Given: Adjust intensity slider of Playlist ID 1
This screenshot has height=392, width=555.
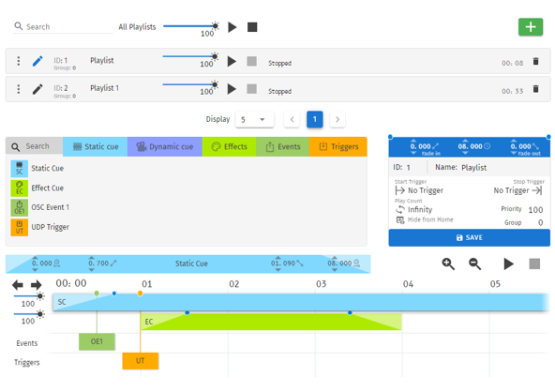Looking at the screenshot, I should tap(190, 56).
